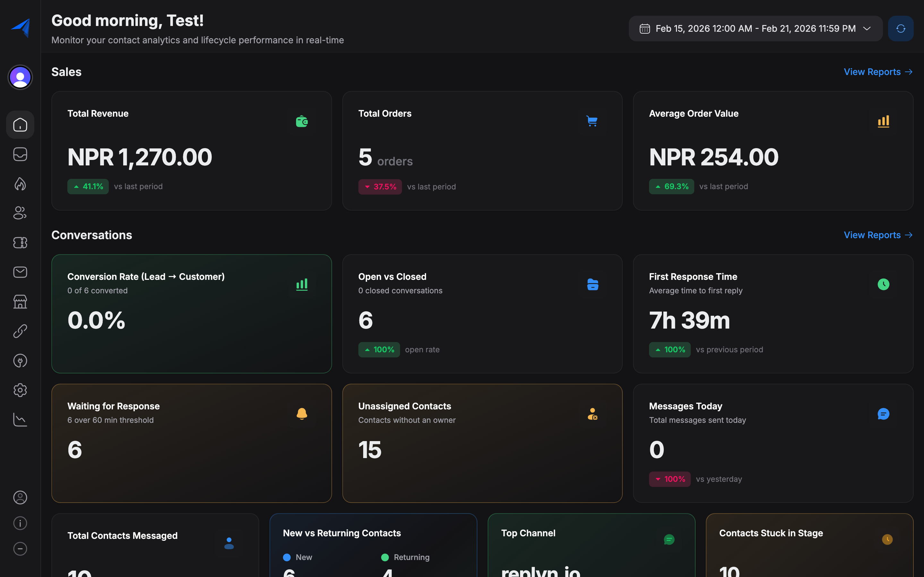The width and height of the screenshot is (924, 577).
Task: Open the email campaigns envelope icon
Action: (x=20, y=272)
